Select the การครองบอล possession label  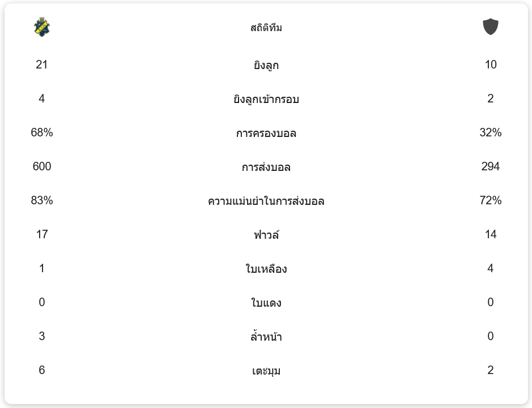point(266,133)
